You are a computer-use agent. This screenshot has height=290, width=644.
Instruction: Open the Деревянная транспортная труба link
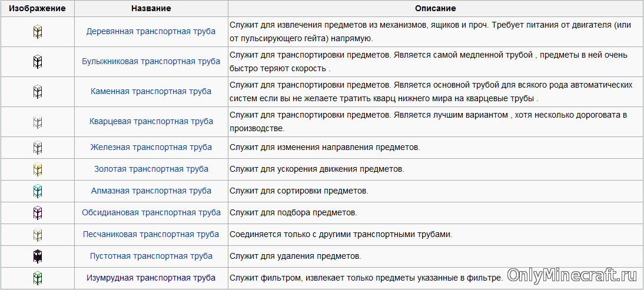pyautogui.click(x=151, y=31)
